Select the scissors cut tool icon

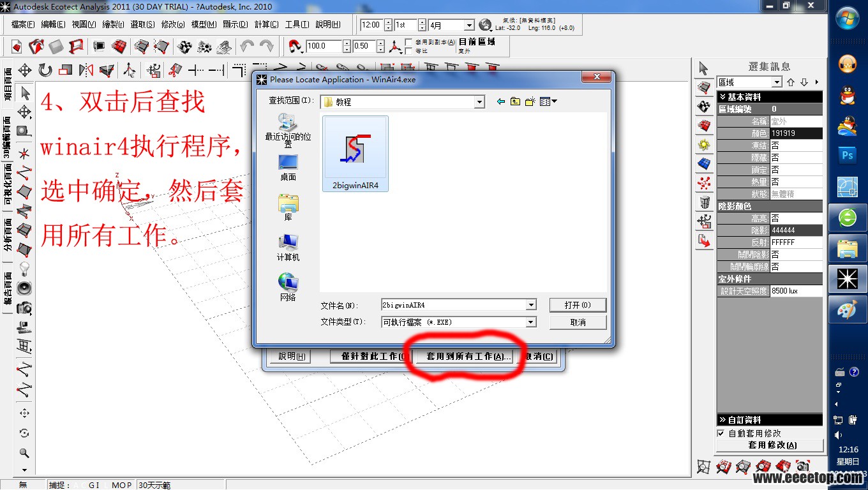[174, 70]
